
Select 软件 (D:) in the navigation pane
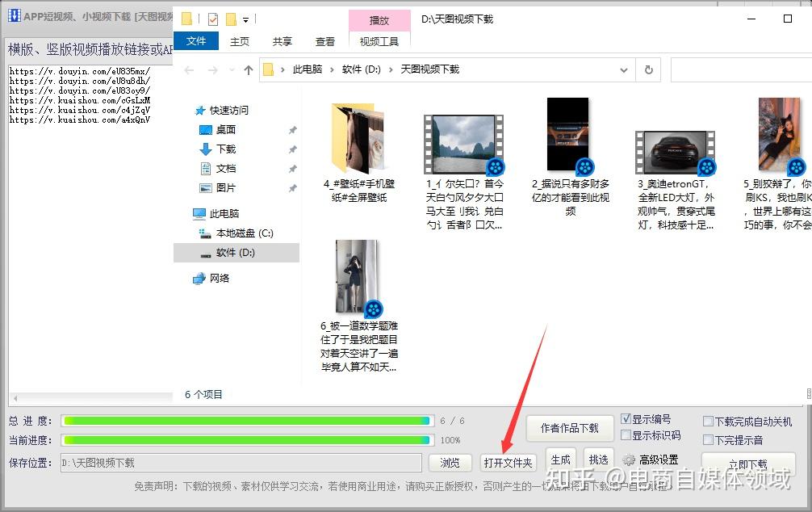click(x=236, y=253)
